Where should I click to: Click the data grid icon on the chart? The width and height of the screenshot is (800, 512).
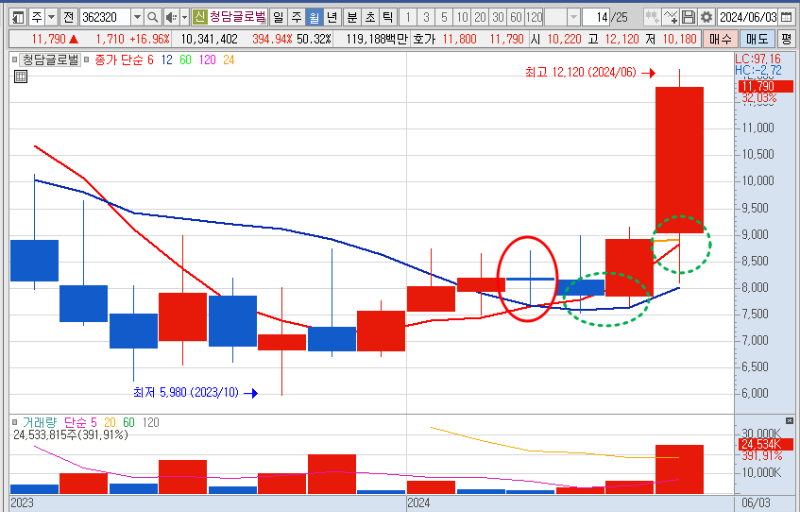20,77
